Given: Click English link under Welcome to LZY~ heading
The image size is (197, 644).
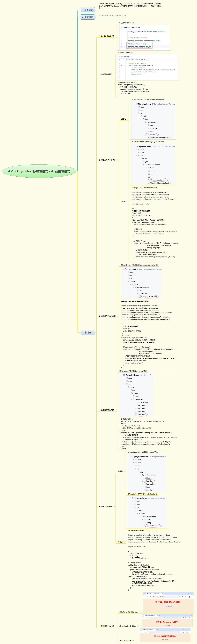Looking at the screenshot, I should point(168,625).
